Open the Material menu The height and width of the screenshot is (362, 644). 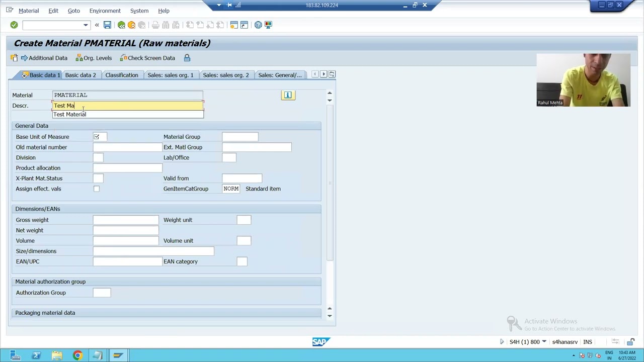29,11
